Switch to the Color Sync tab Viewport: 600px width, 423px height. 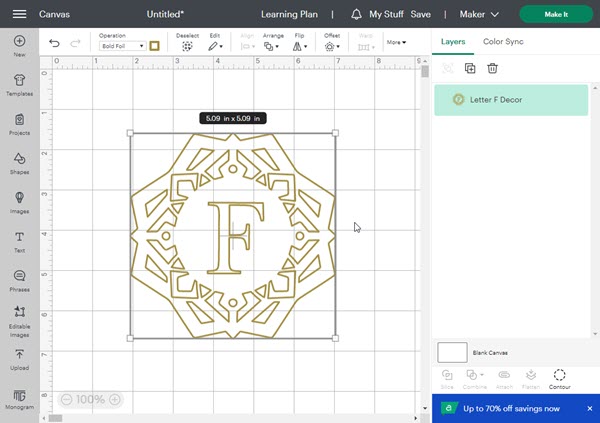tap(503, 42)
